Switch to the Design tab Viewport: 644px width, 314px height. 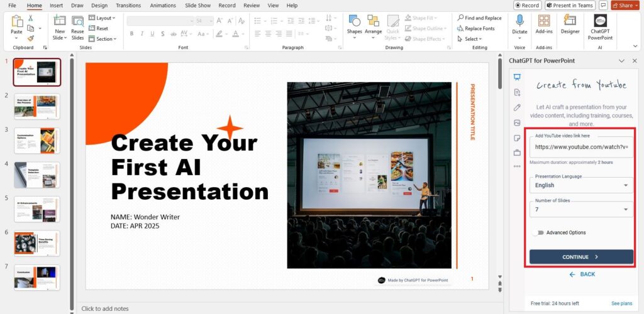click(x=99, y=5)
